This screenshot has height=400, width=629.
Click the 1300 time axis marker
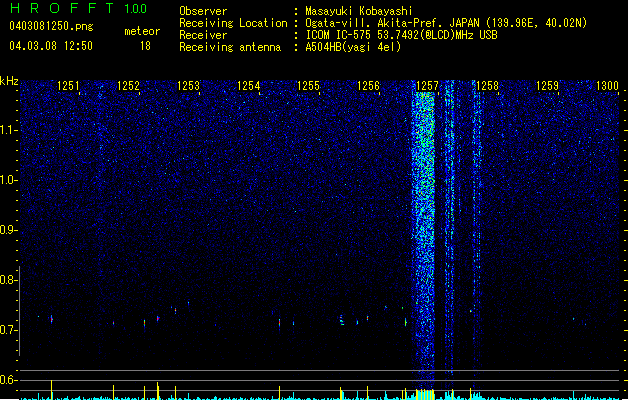click(607, 85)
